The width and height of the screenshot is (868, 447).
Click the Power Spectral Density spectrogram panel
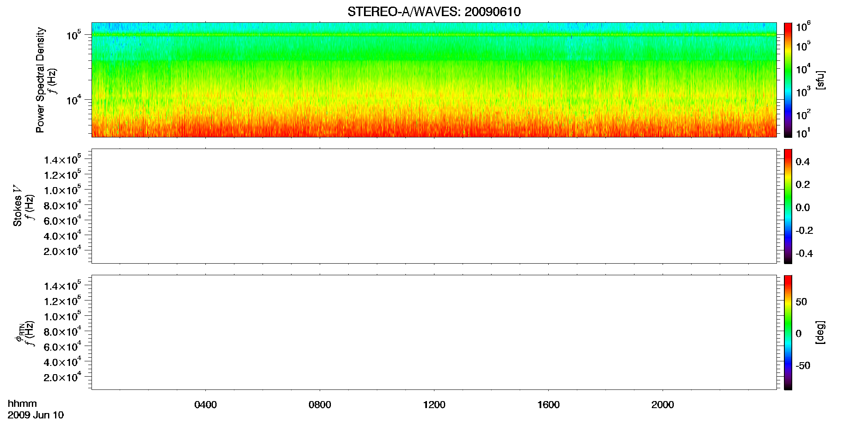point(434,79)
